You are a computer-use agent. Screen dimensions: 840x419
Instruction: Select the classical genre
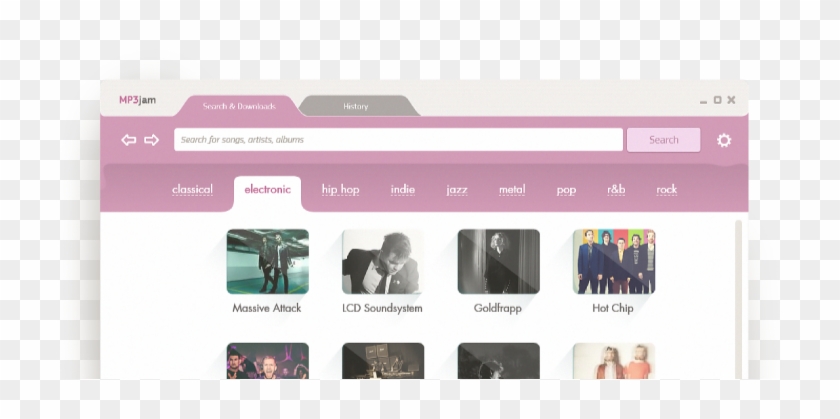(192, 190)
